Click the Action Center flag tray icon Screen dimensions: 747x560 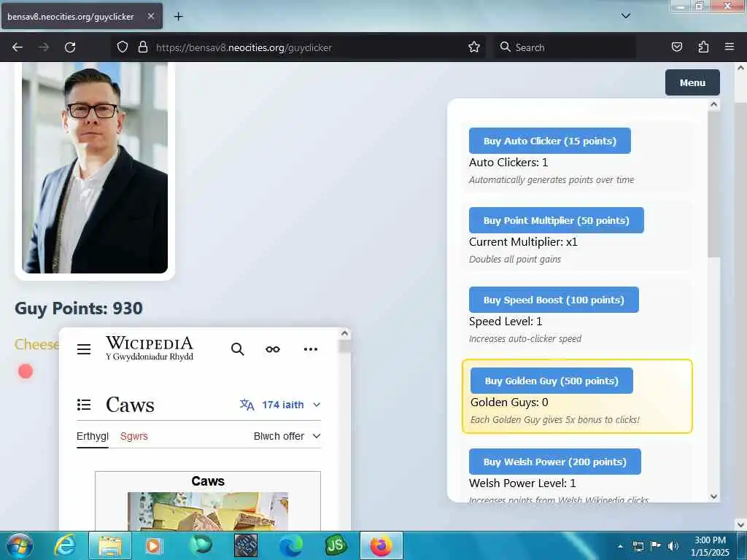[656, 546]
